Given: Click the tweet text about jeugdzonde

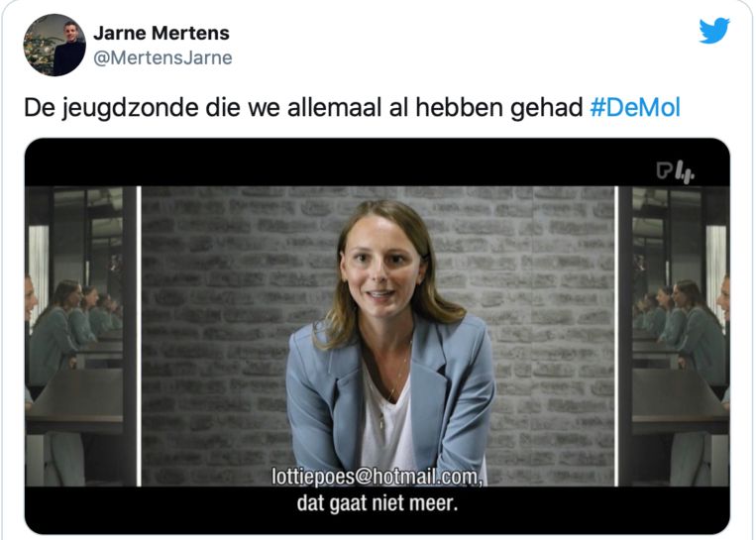Looking at the screenshot, I should click(352, 108).
